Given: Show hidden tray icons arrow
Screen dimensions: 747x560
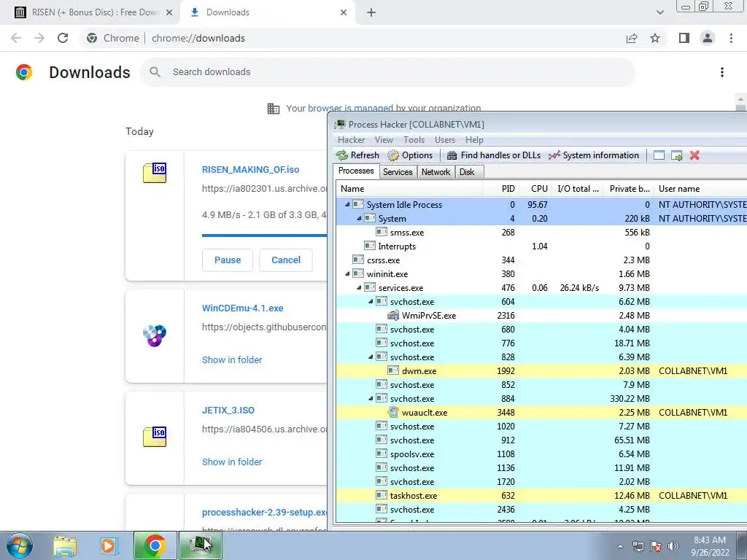Looking at the screenshot, I should [x=620, y=546].
